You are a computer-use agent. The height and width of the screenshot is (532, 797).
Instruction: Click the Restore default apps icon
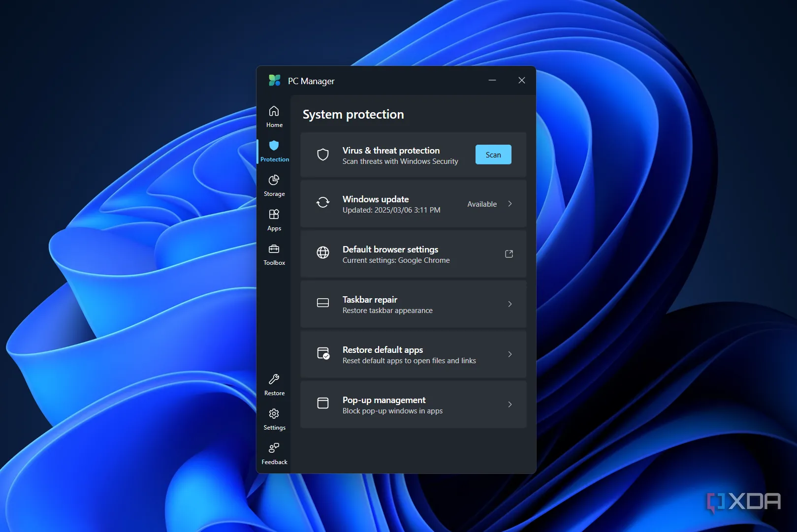point(323,353)
